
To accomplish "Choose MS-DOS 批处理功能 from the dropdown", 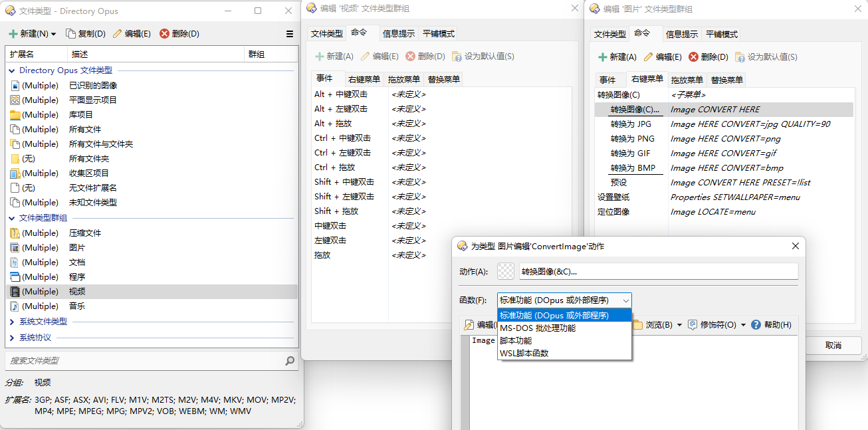I will 564,328.
